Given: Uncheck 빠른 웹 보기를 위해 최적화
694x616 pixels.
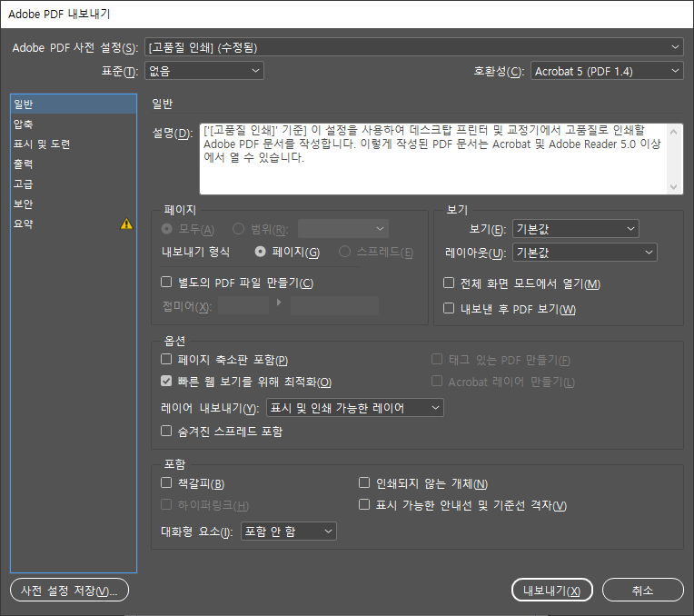Looking at the screenshot, I should [x=166, y=381].
